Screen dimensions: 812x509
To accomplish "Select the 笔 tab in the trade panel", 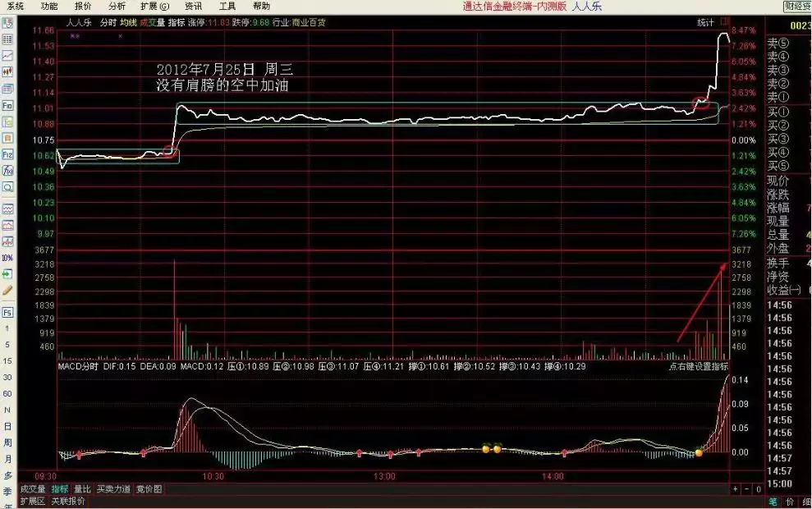I will click(773, 502).
